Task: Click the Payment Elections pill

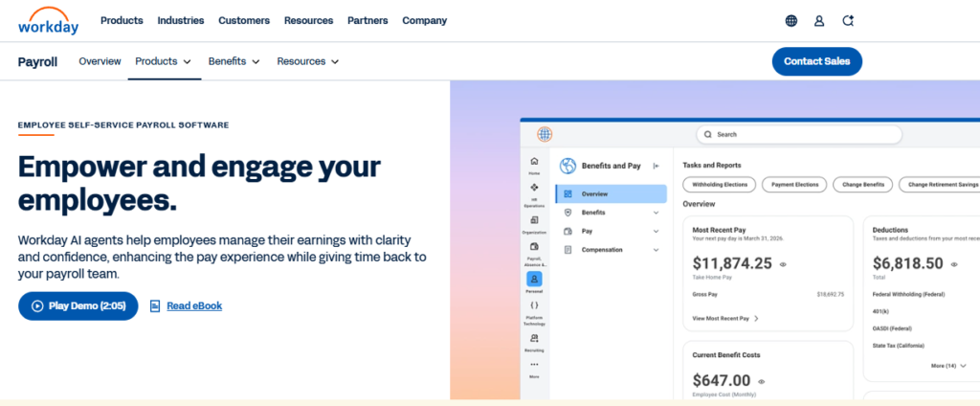Action: click(x=794, y=185)
